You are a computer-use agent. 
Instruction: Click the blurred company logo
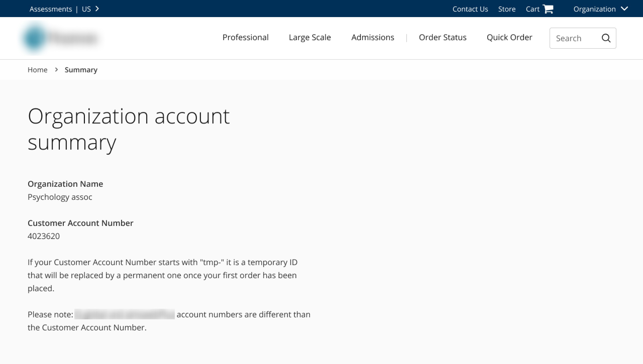60,38
